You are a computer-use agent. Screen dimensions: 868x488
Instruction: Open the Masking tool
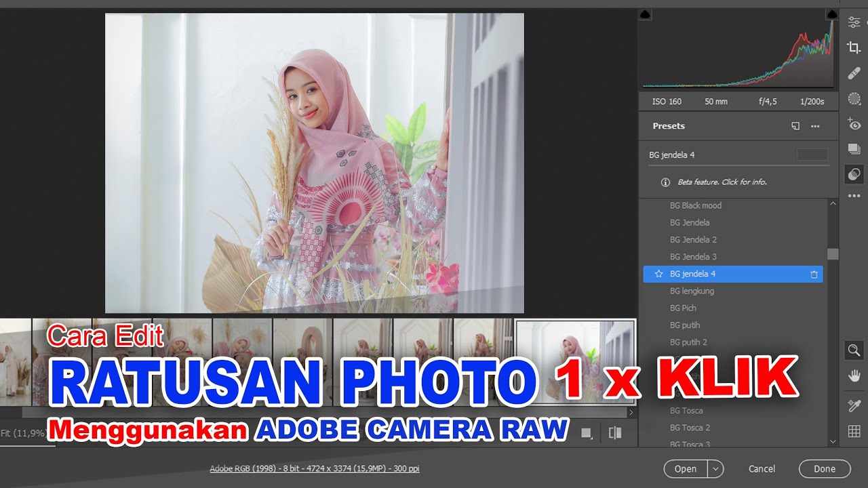tap(854, 98)
